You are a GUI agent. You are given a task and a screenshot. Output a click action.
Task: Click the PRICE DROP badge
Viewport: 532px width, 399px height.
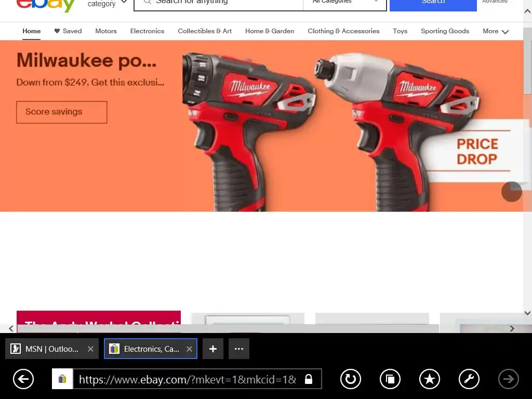point(477,151)
